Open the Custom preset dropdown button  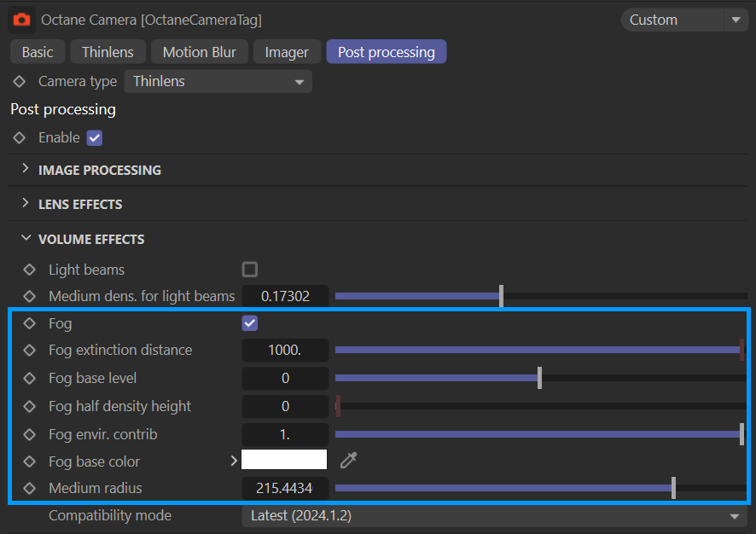(735, 20)
